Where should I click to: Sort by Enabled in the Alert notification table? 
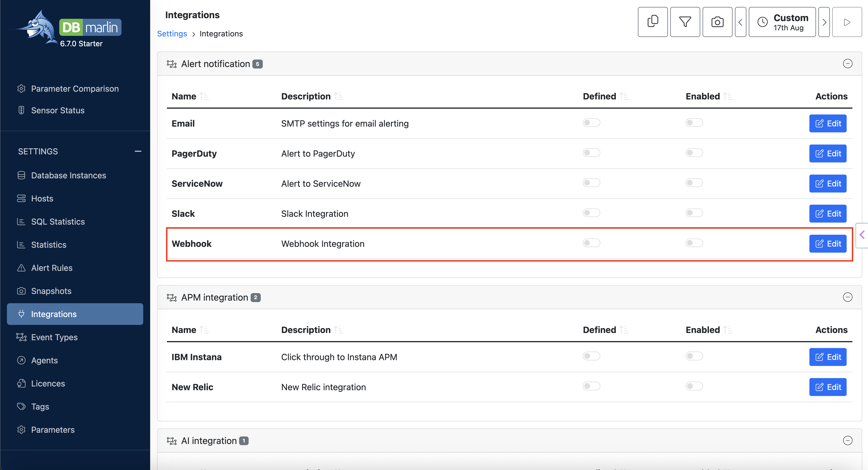point(728,97)
